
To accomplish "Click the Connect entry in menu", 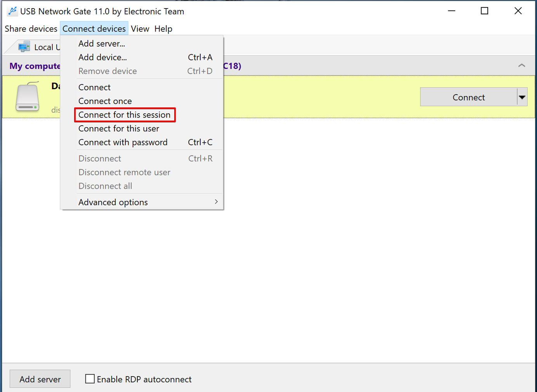I will (94, 87).
